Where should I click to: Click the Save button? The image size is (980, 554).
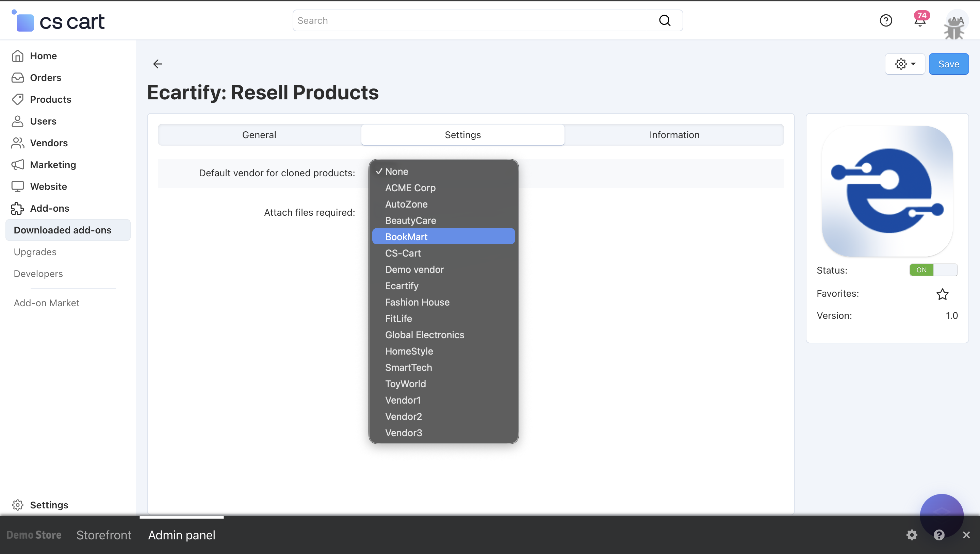[948, 64]
